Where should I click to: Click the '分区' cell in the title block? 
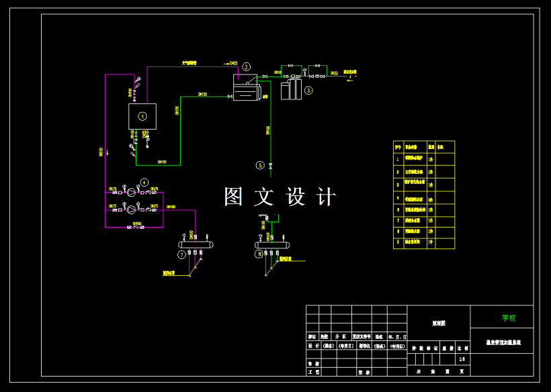click(x=341, y=336)
